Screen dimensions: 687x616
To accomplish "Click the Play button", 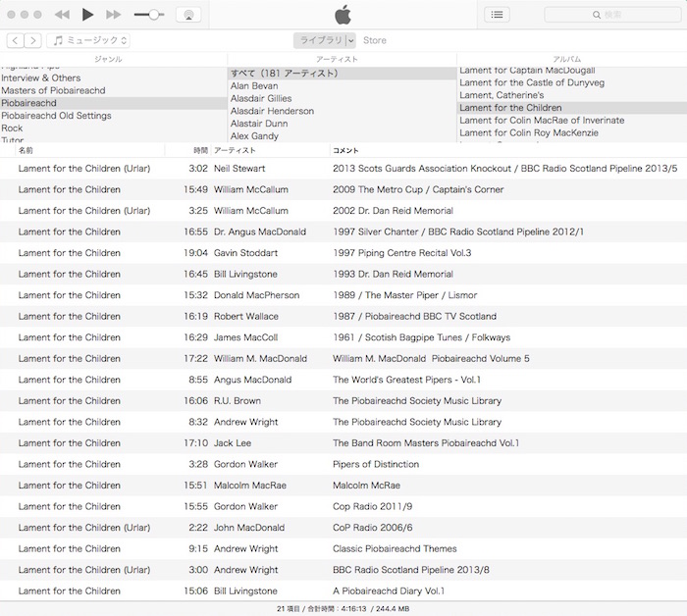I will (87, 15).
